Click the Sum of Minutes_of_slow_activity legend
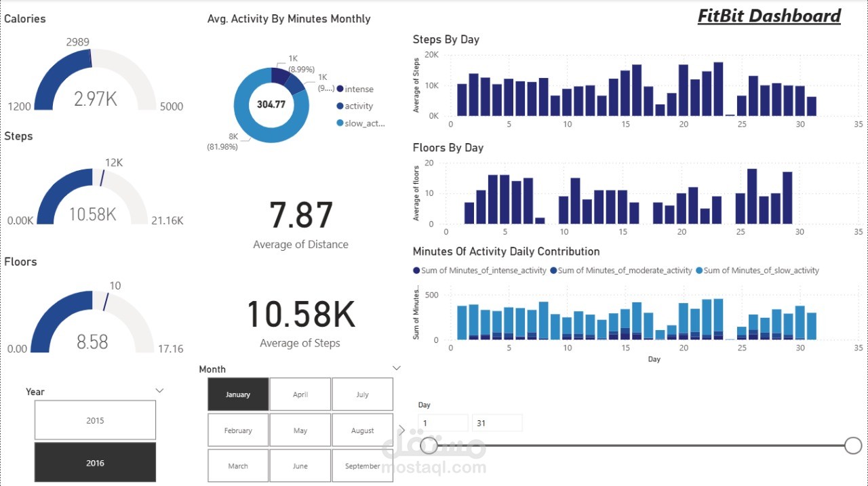The width and height of the screenshot is (868, 486). click(758, 270)
